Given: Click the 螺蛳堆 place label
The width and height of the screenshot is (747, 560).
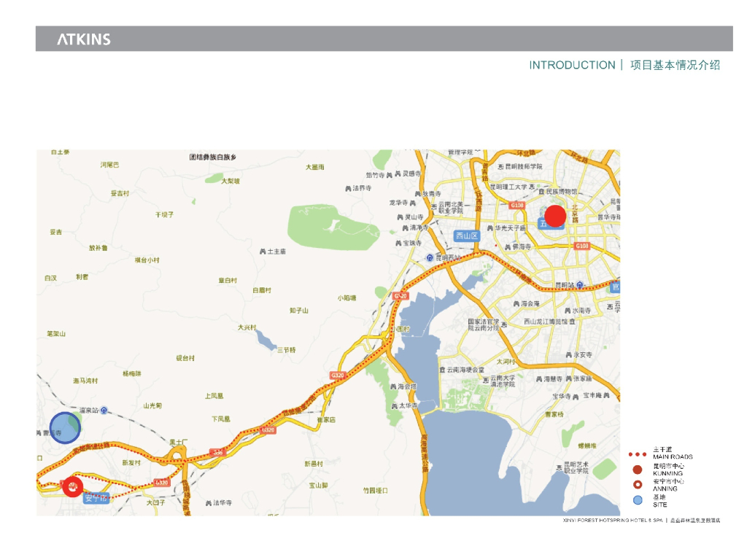Looking at the screenshot, I should [x=587, y=446].
